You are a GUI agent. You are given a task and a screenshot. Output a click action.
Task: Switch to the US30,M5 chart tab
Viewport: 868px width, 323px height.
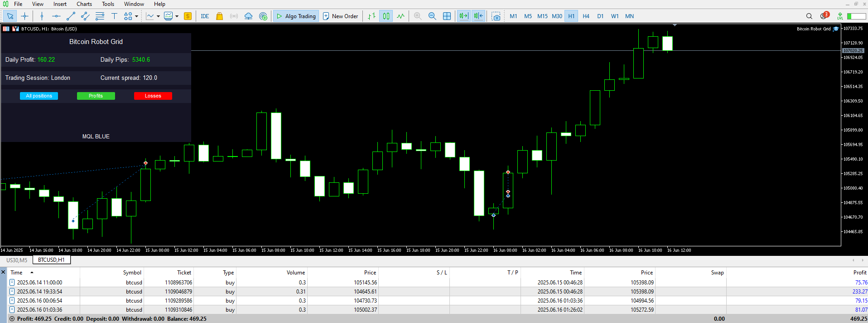click(17, 260)
